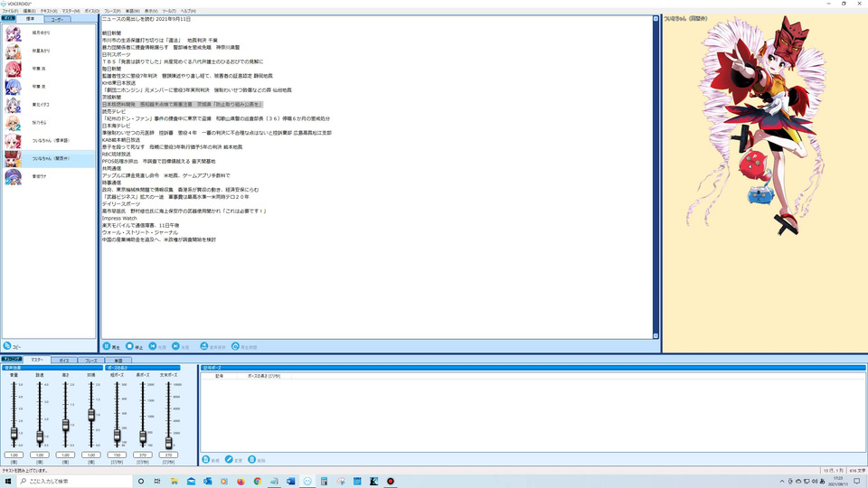This screenshot has height=488, width=868.
Task: Open the 編集(E) menu
Action: [x=29, y=11]
